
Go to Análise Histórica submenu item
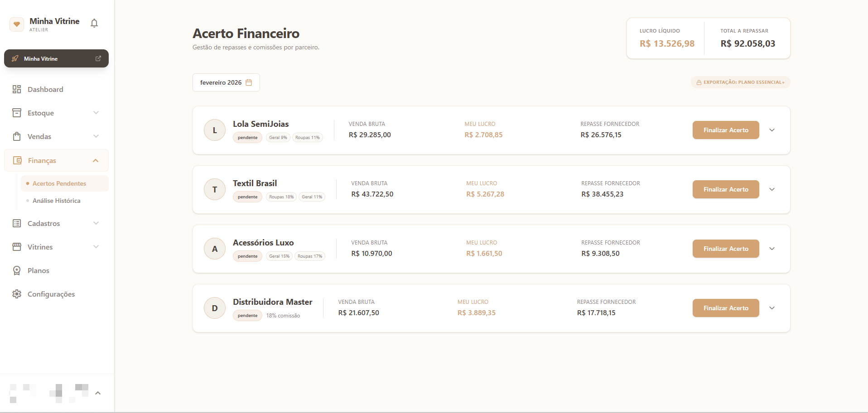(x=57, y=201)
